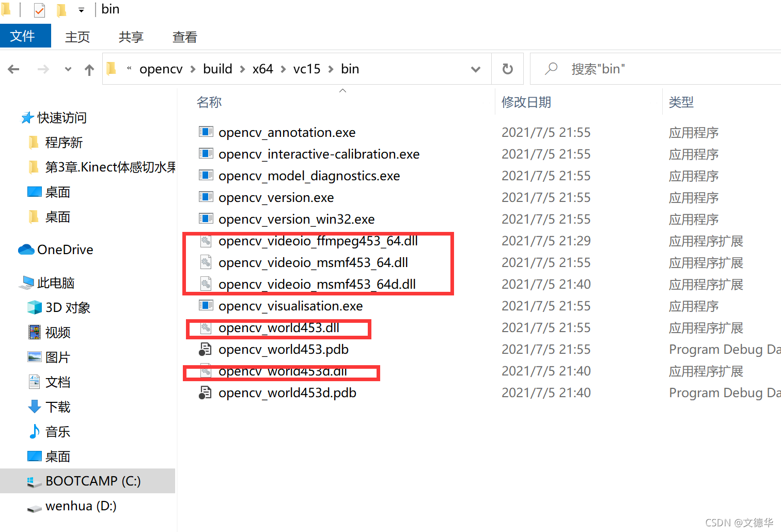781x532 pixels.
Task: Open 视频 folder in navigation pane
Action: [57, 333]
